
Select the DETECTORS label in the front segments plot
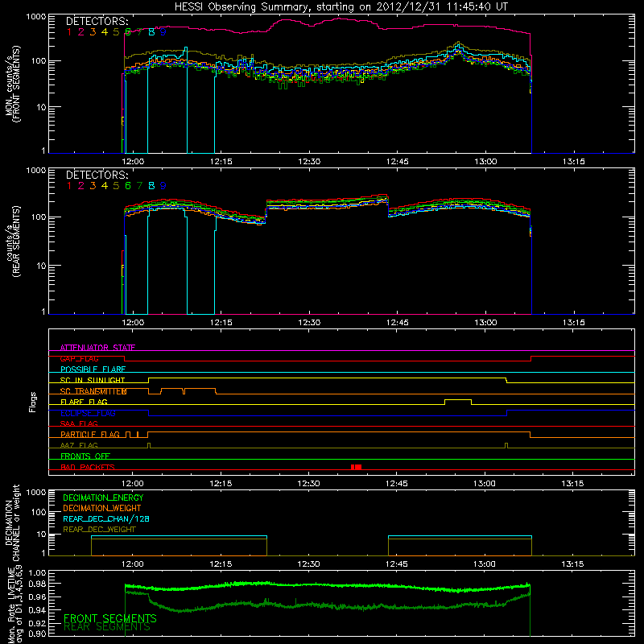click(97, 21)
